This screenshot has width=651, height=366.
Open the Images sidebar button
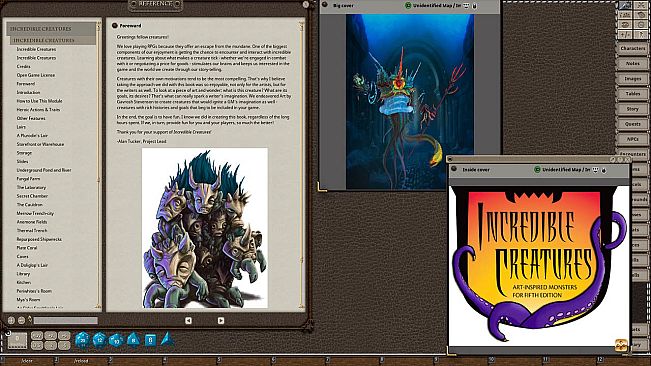point(633,78)
